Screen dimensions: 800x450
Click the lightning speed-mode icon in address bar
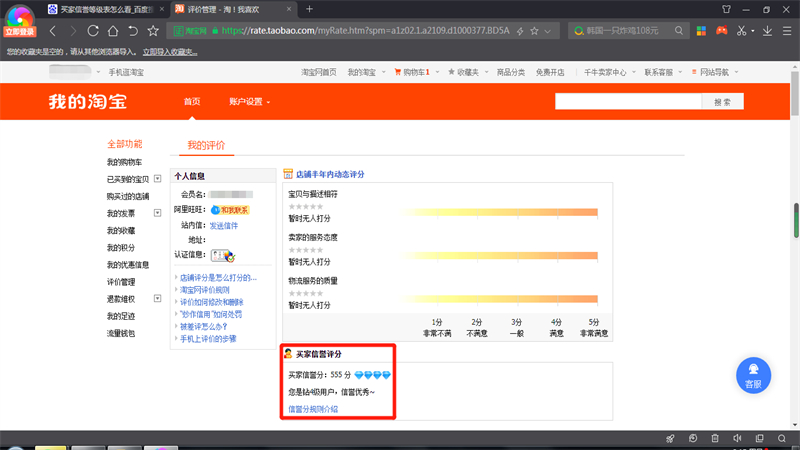tap(520, 31)
